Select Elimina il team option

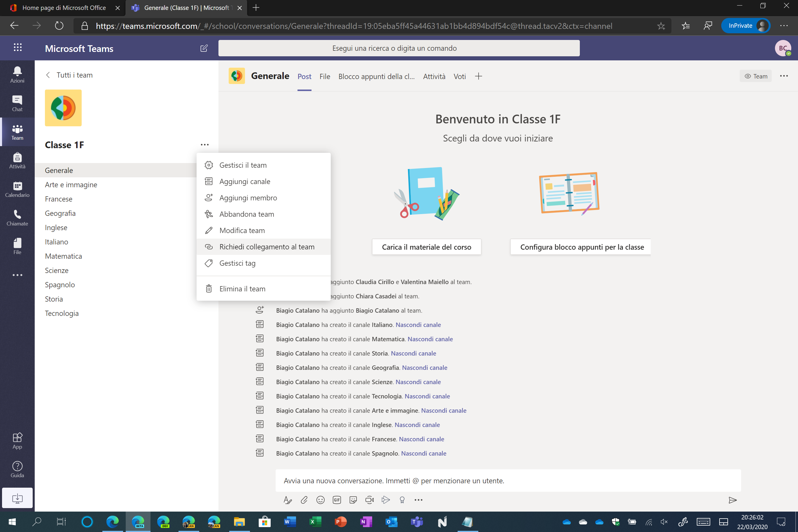click(x=263, y=289)
